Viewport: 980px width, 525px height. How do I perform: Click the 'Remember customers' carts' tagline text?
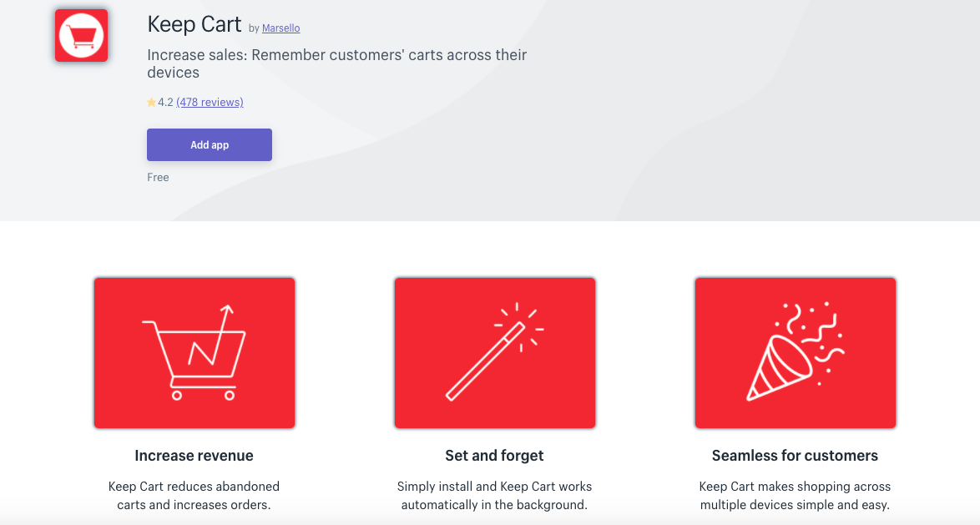coord(337,63)
